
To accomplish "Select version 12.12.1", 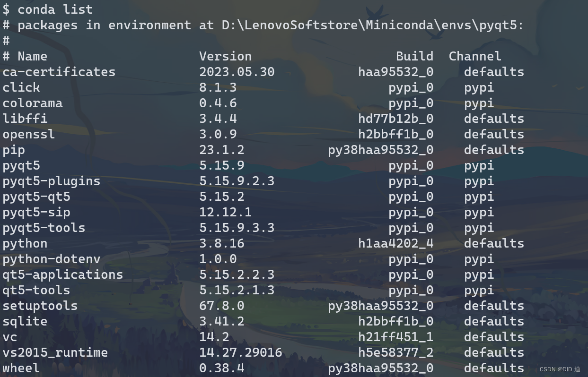I will (x=226, y=212).
